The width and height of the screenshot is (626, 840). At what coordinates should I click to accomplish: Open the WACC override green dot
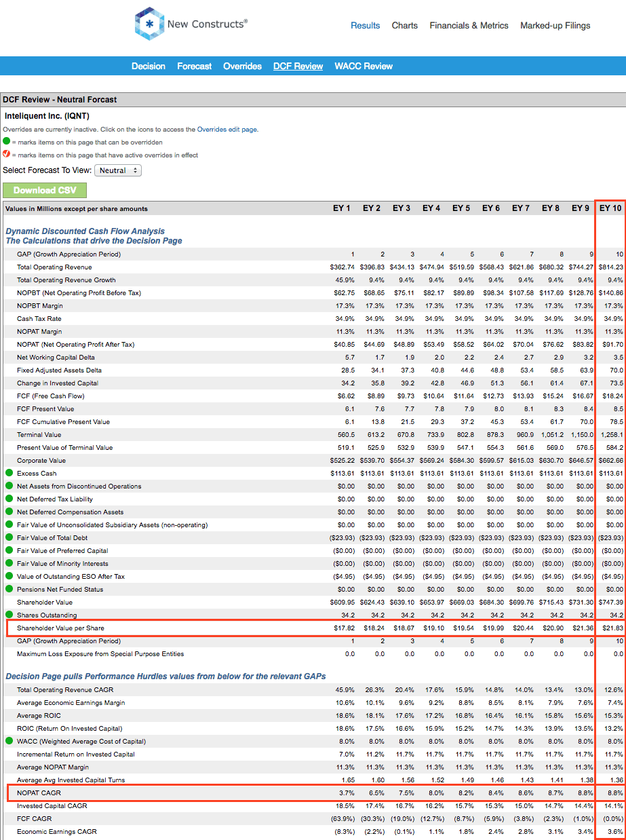point(9,741)
